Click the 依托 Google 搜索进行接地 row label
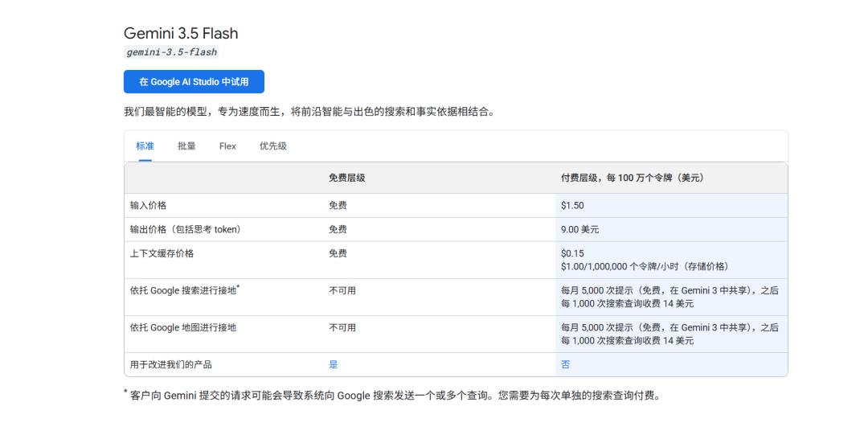This screenshot has width=868, height=431. point(185,289)
